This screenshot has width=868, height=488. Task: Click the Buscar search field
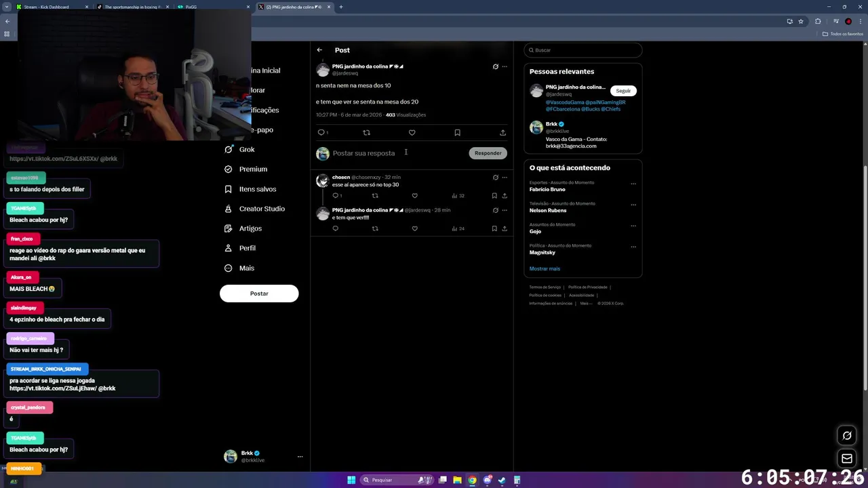583,50
